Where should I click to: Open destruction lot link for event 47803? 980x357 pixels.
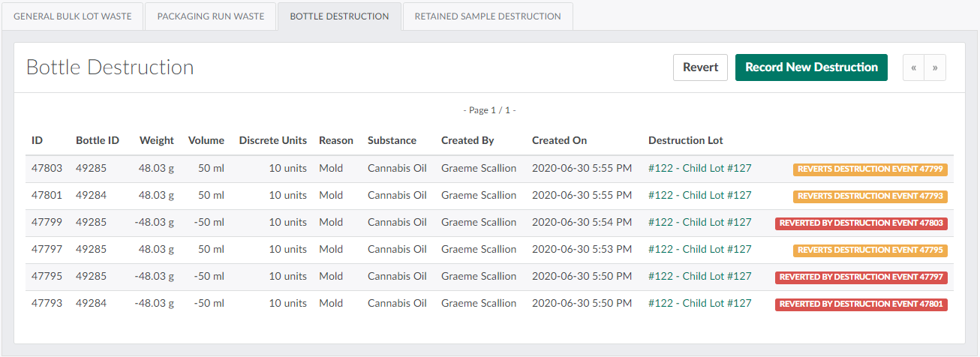point(699,169)
